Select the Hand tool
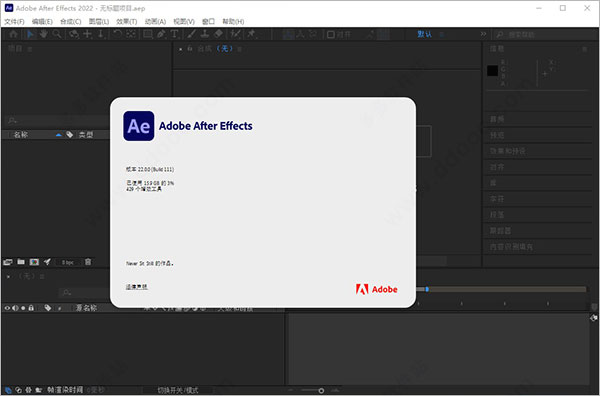The height and width of the screenshot is (396, 600). (44, 34)
